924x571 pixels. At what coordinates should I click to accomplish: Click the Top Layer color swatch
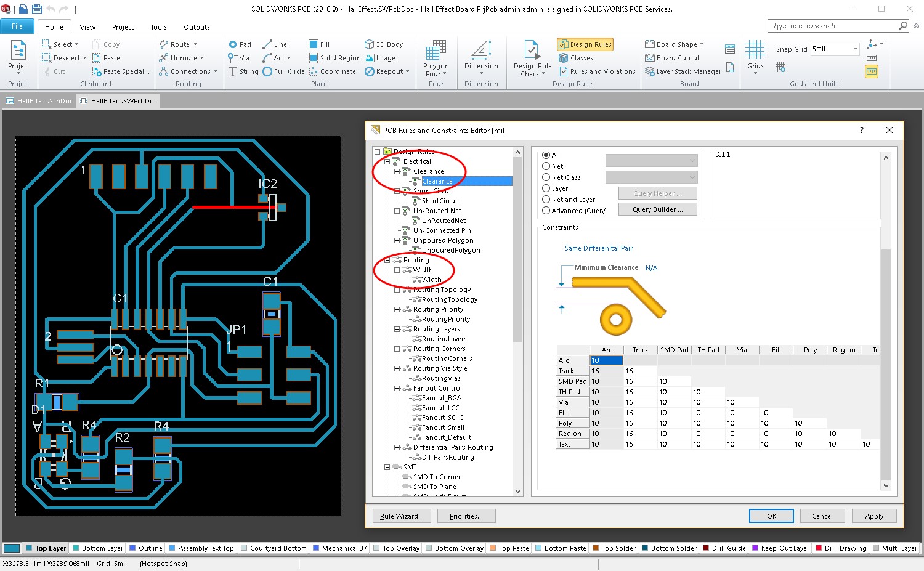pos(28,548)
